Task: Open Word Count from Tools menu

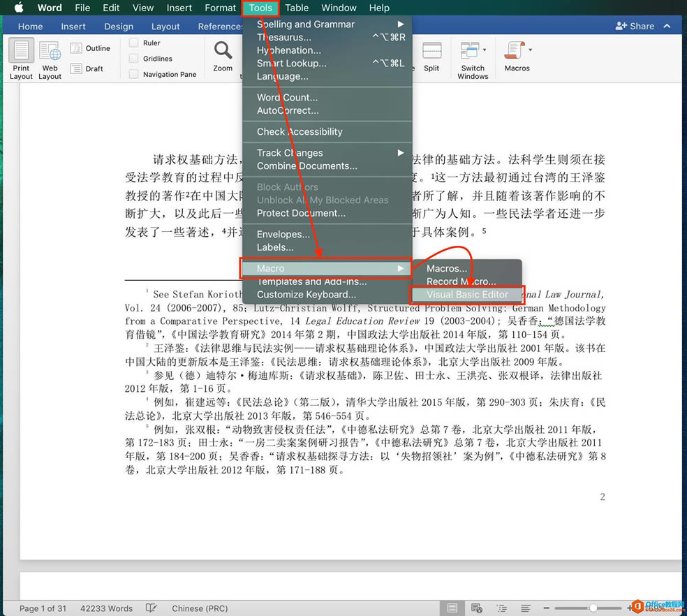Action: pos(287,98)
